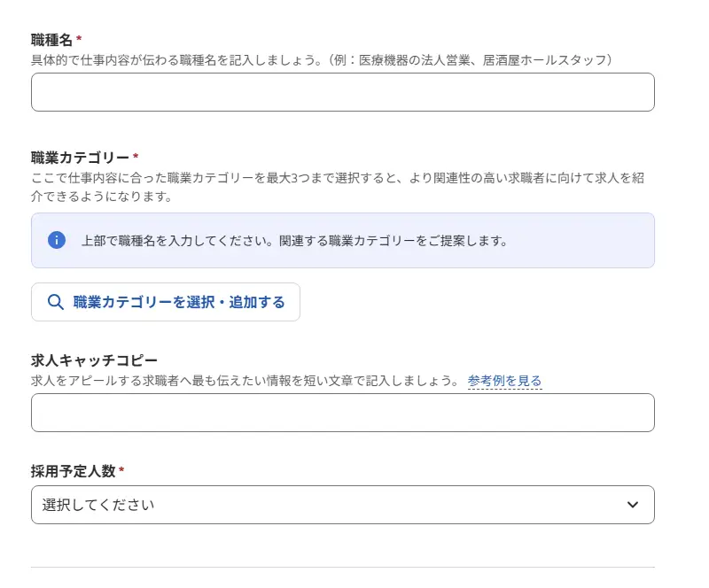Viewport: 709px width, 588px height.
Task: Click the 職業カテゴリー section label
Action: tap(80, 158)
